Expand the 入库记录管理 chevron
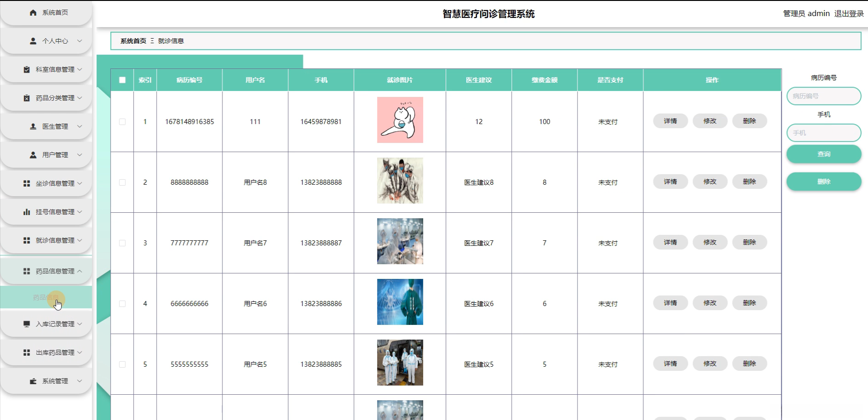 pyautogui.click(x=79, y=324)
